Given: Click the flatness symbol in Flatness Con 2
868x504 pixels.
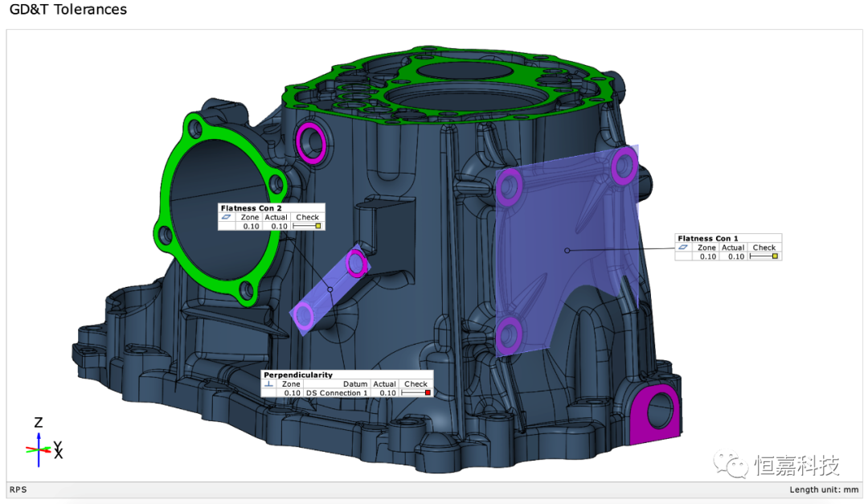Looking at the screenshot, I should pyautogui.click(x=226, y=217).
